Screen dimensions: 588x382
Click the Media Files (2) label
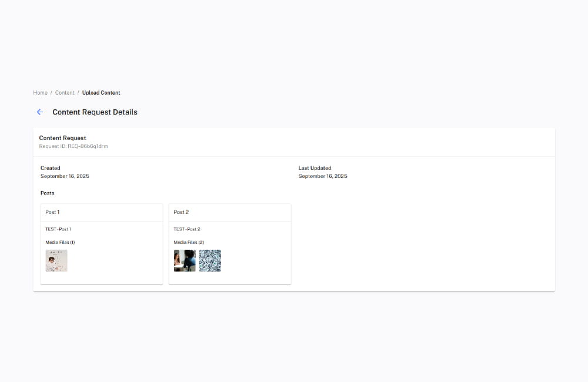click(x=189, y=242)
